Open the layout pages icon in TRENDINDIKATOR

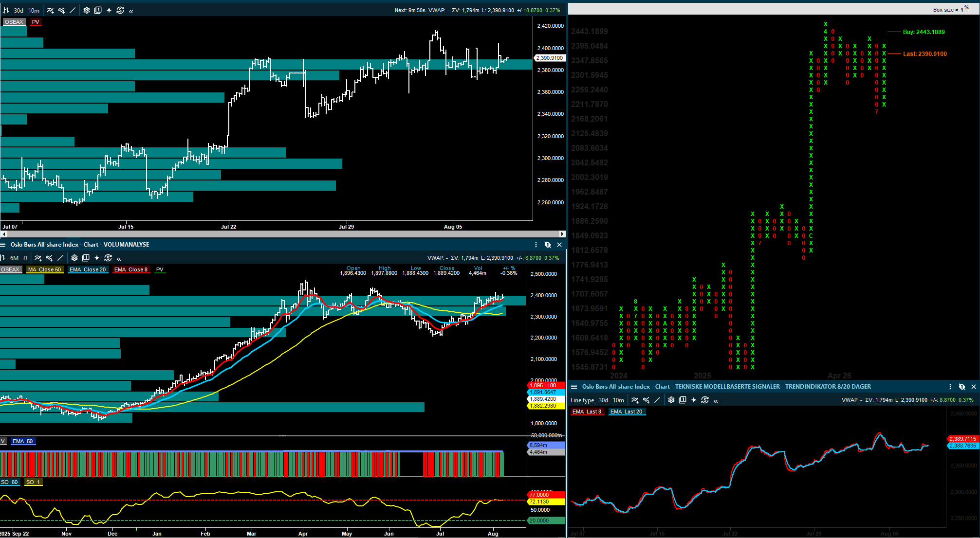click(x=683, y=400)
